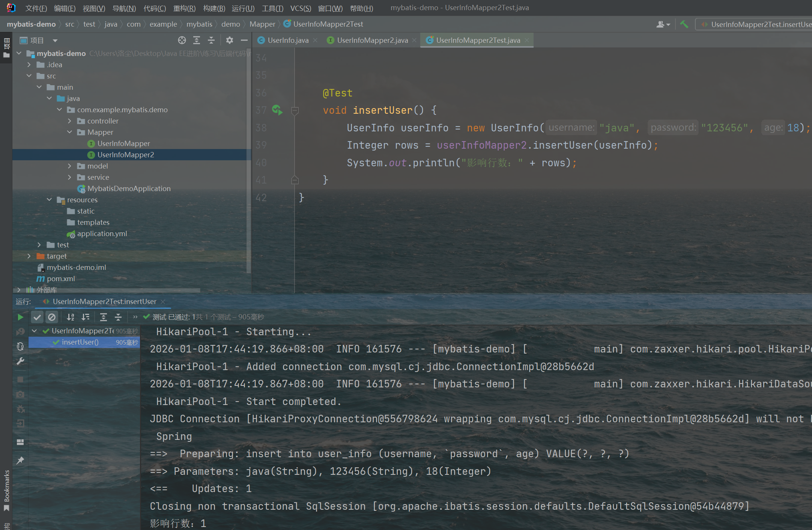
Task: Click the green rerun test button
Action: [20, 317]
